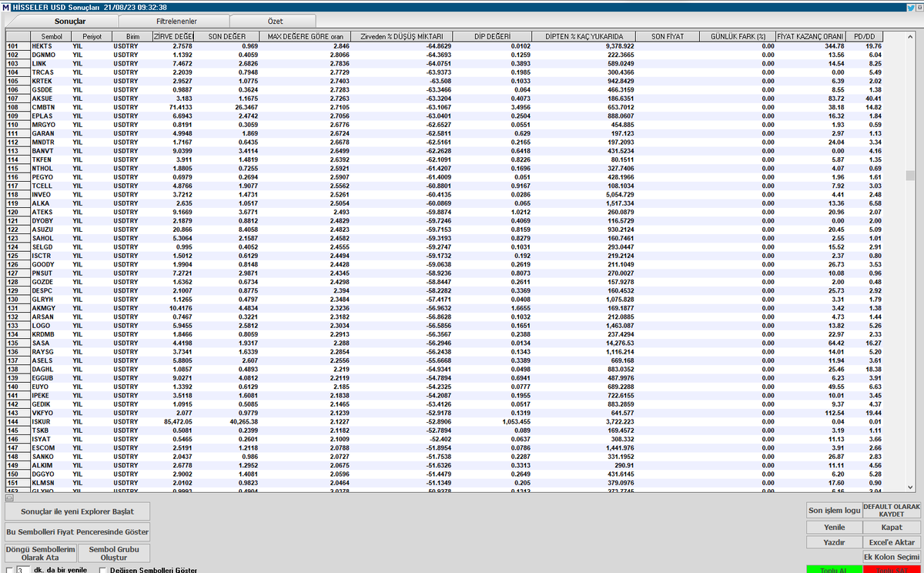Select the LOGO symbol cell
Screen dimensions: 924x573
51,326
